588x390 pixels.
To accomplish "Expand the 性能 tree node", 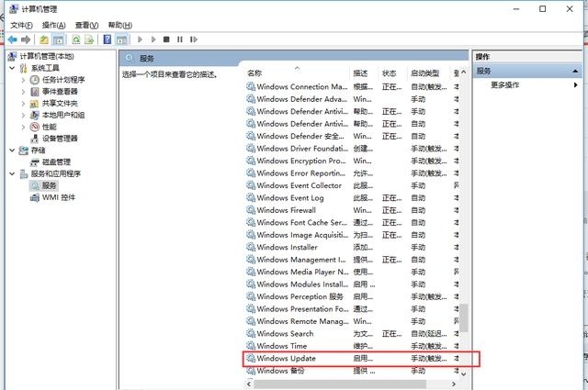I will pos(23,127).
